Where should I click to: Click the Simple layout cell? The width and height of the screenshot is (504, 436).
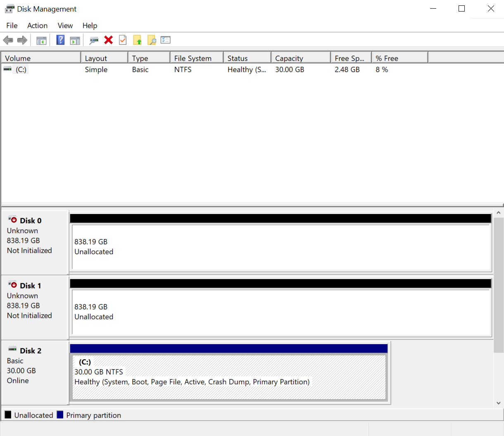coord(96,69)
